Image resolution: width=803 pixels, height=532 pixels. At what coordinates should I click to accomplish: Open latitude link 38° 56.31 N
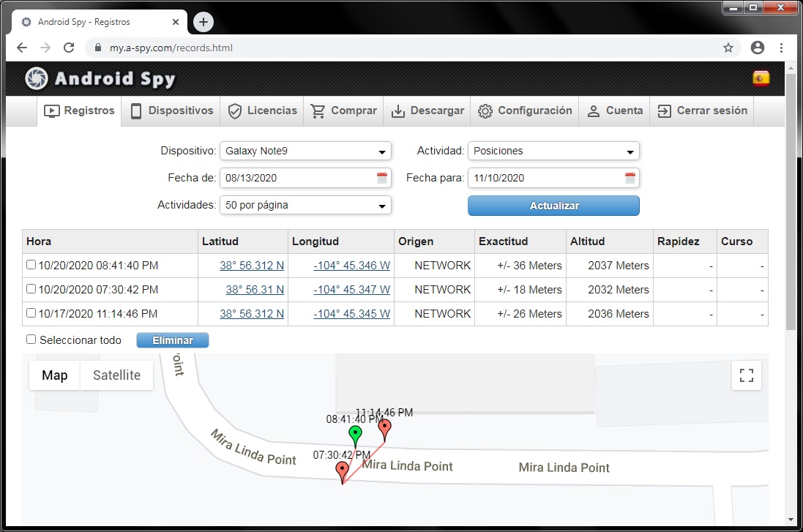click(255, 290)
